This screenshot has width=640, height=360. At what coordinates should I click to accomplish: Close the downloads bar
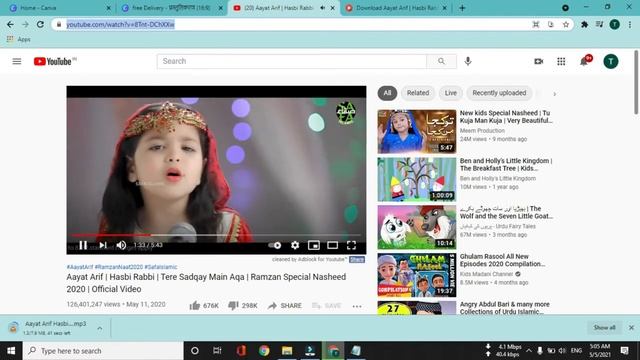tap(631, 327)
